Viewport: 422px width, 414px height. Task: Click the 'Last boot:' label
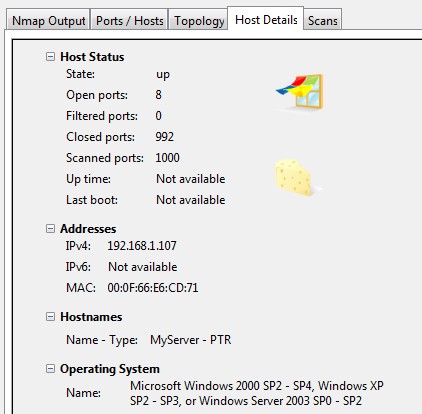92,200
